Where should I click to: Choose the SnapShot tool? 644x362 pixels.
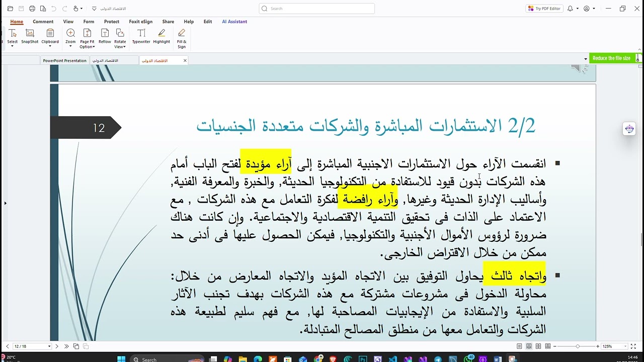[30, 36]
